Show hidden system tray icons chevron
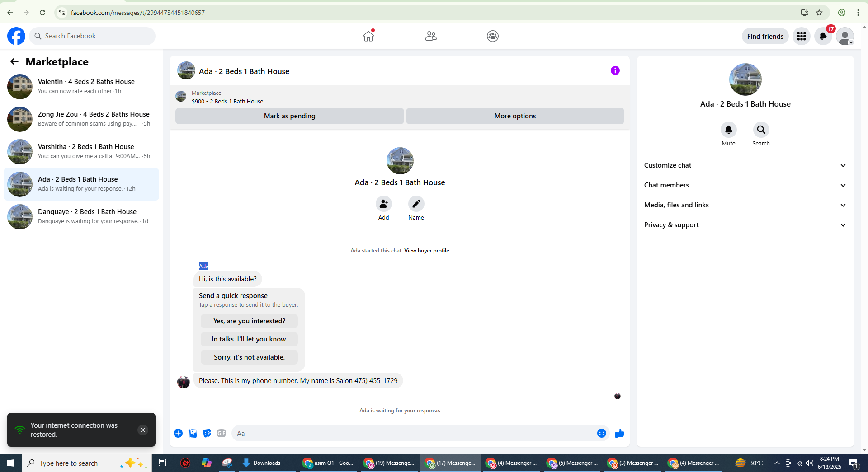Viewport: 868px width, 472px height. tap(777, 463)
